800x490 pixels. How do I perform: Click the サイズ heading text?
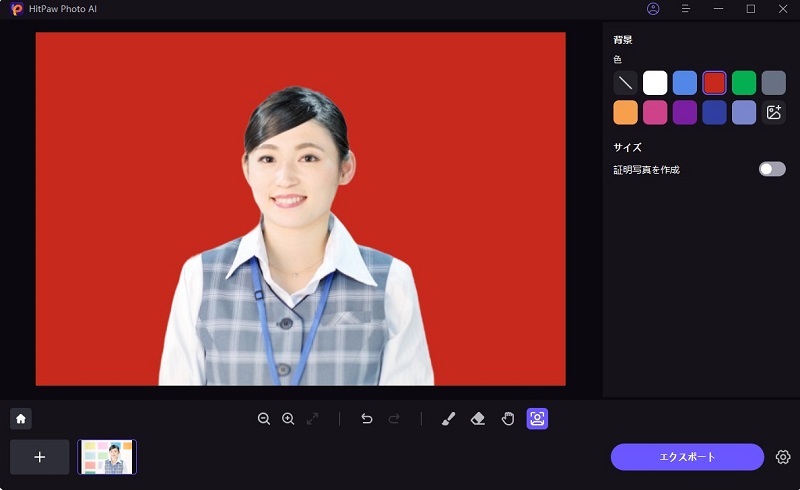628,148
